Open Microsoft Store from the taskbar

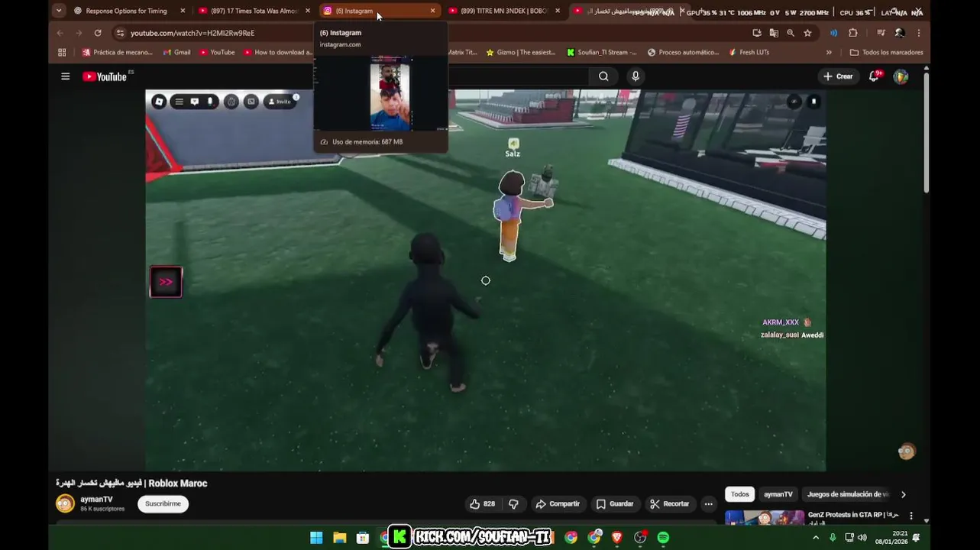[x=363, y=538]
